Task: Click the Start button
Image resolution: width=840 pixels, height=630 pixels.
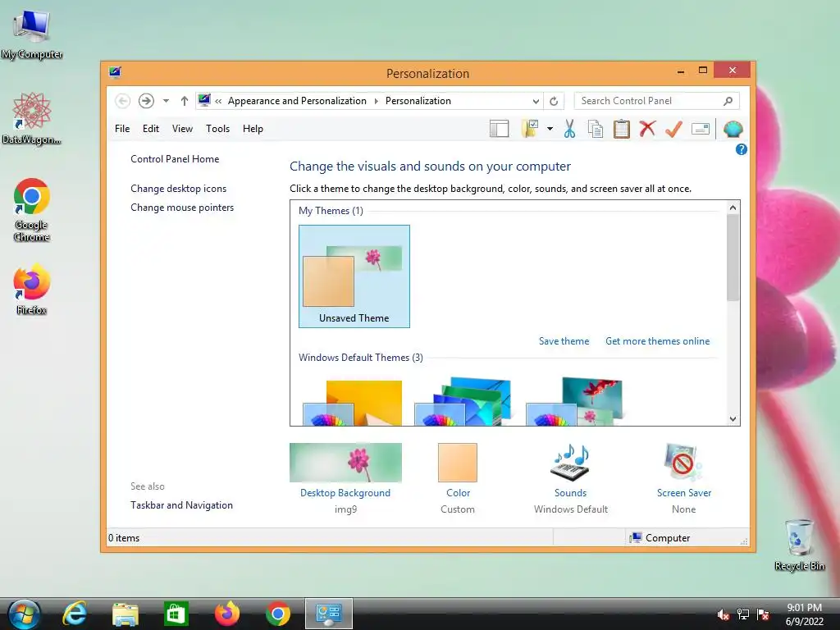Action: (x=24, y=614)
